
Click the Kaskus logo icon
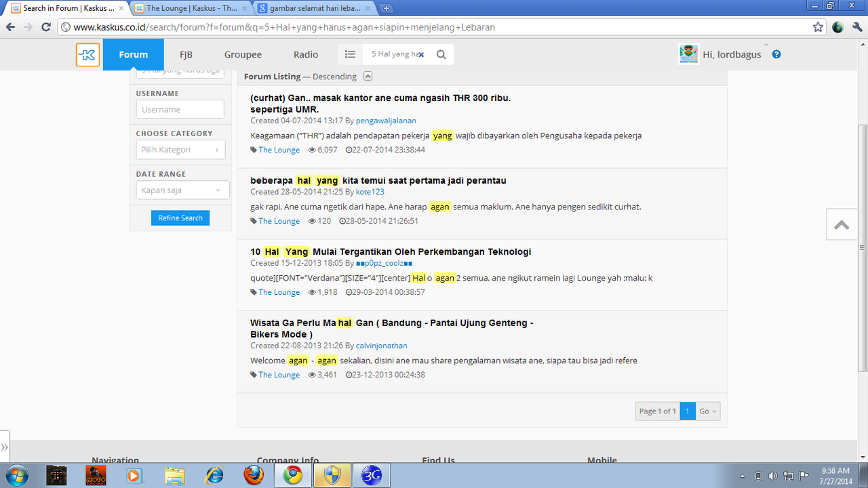(x=88, y=55)
